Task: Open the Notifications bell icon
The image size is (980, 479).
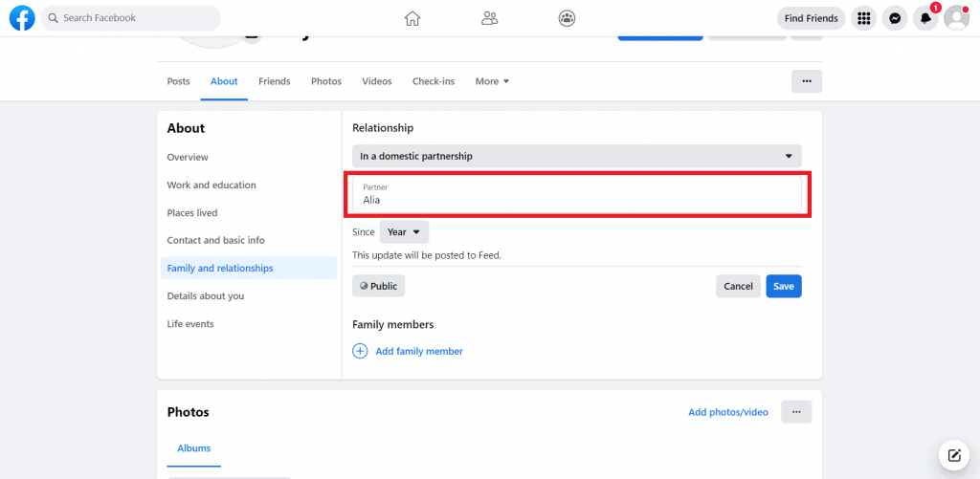Action: click(925, 18)
